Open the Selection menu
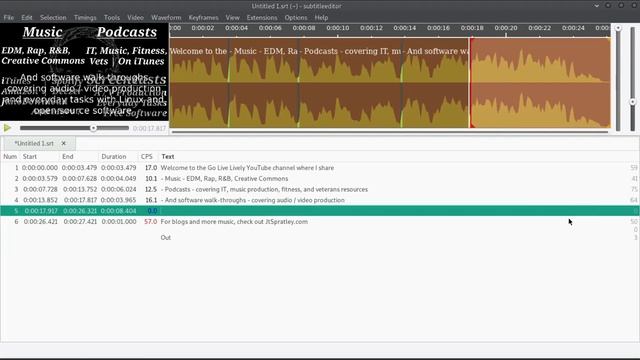The width and height of the screenshot is (640, 360). (53, 18)
